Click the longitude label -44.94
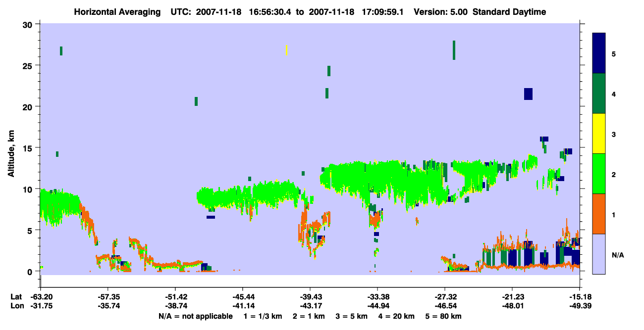644x330 pixels. (377, 306)
